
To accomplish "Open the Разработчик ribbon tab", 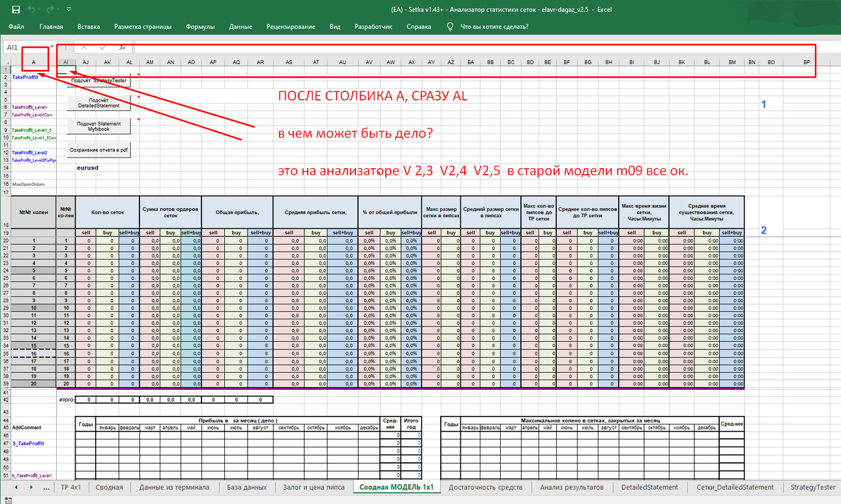I will (x=374, y=27).
